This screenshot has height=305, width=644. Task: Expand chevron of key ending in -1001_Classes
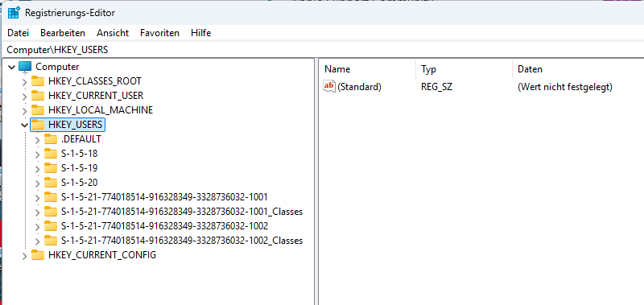point(37,212)
